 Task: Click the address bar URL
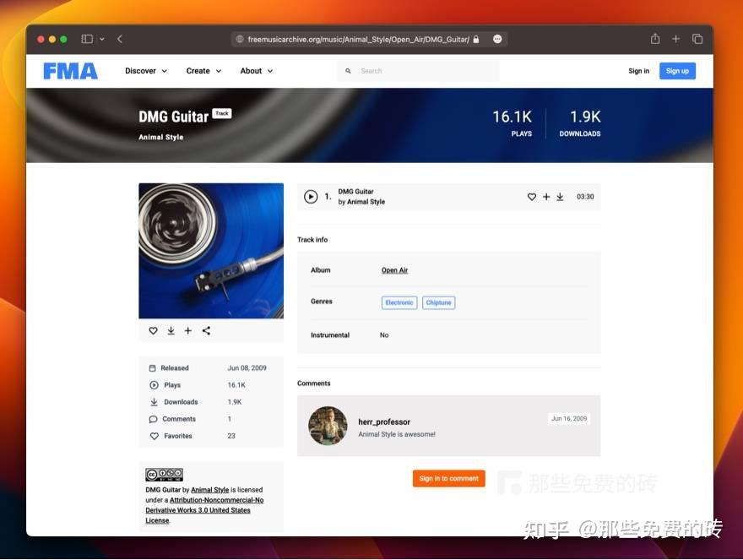(359, 39)
